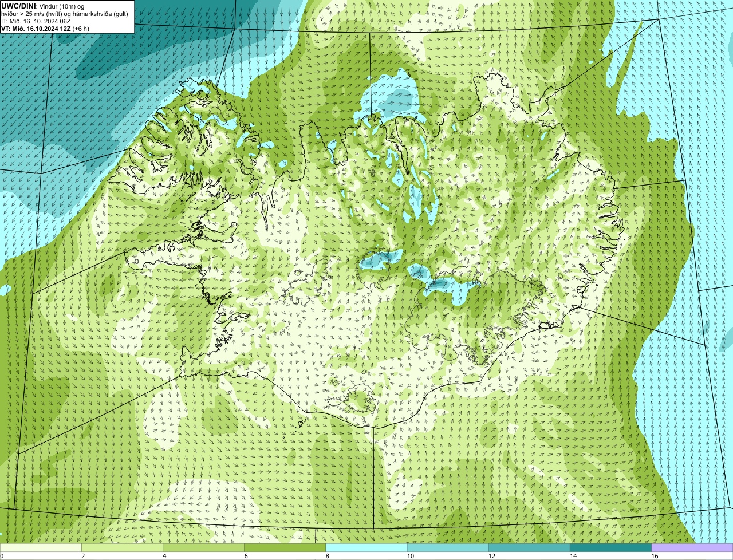Pick the teal 12–14 m/s color swatch
This screenshot has width=733, height=560.
(x=529, y=547)
